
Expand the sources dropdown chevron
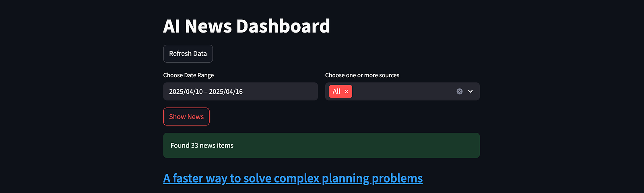[471, 92]
